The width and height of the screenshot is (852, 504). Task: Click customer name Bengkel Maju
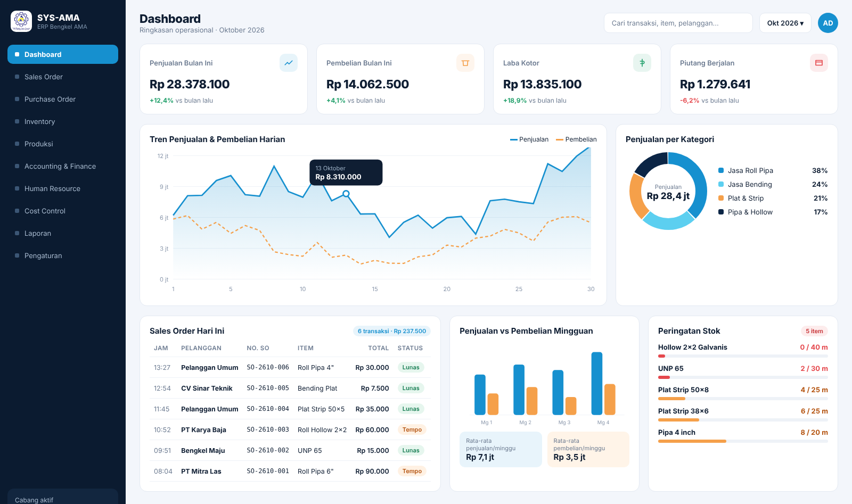pyautogui.click(x=203, y=450)
